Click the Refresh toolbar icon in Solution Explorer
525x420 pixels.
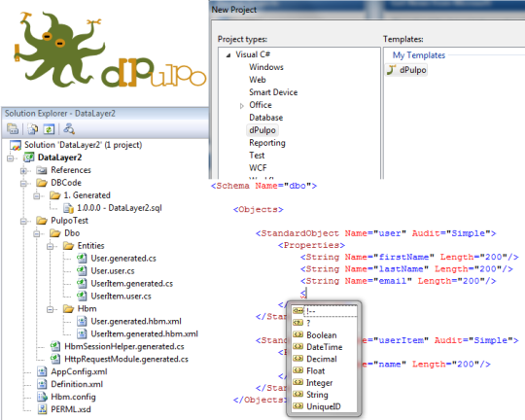tap(49, 129)
